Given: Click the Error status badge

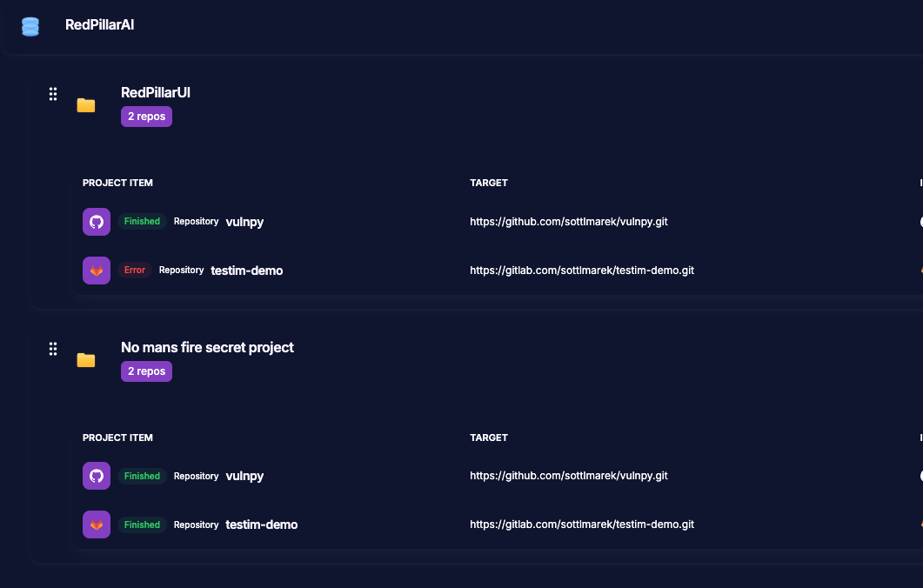Looking at the screenshot, I should click(135, 271).
